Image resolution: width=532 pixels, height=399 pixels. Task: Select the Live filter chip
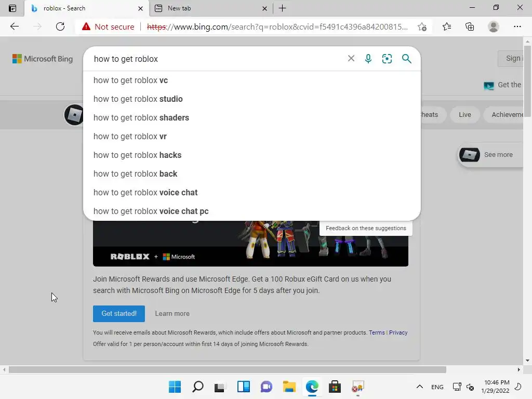[x=465, y=115]
